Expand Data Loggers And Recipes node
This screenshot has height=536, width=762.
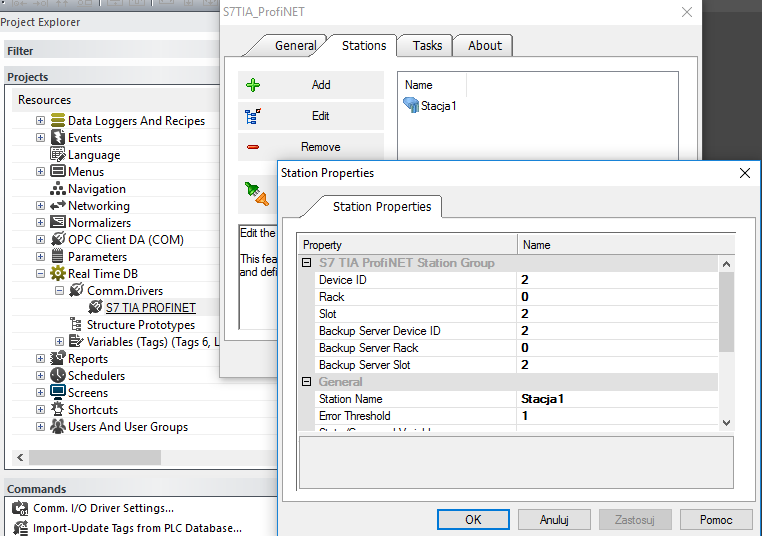pyautogui.click(x=40, y=120)
